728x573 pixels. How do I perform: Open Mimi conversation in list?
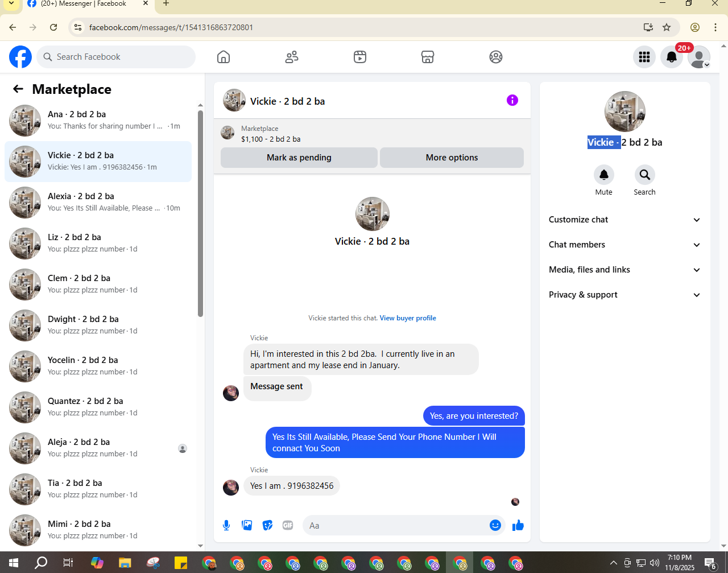(x=98, y=530)
